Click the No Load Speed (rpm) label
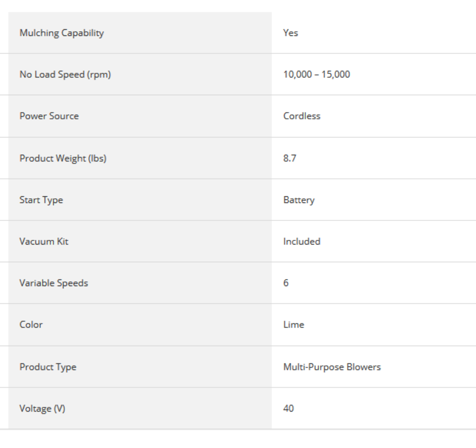This screenshot has height=448, width=476. tap(65, 74)
